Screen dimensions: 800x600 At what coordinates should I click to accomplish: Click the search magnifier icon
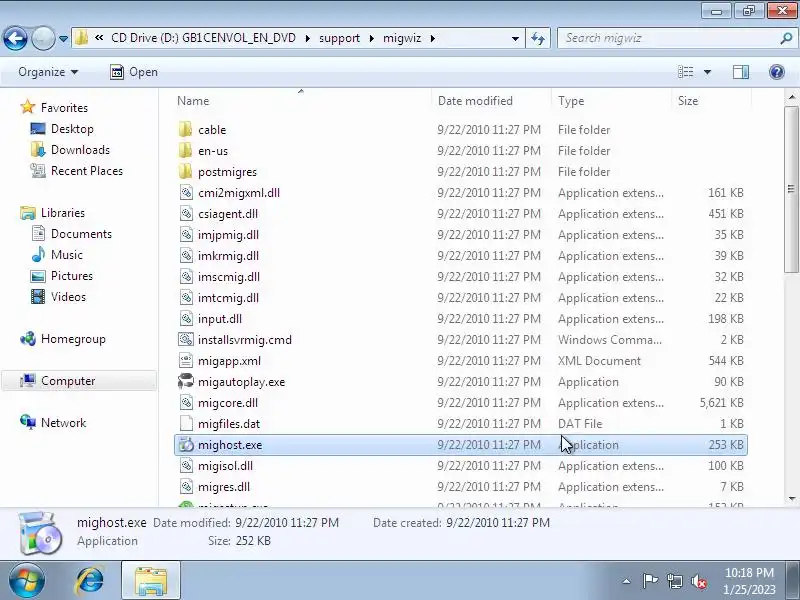tap(786, 38)
